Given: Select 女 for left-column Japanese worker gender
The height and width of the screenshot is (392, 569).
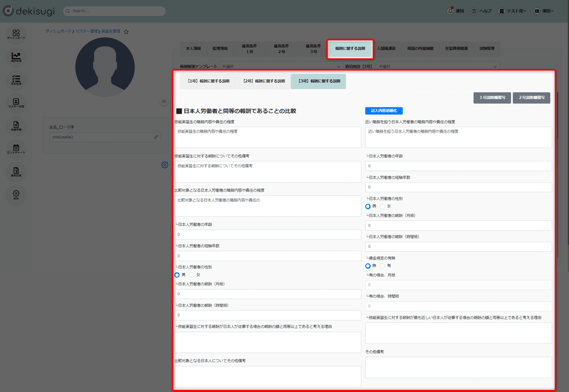Looking at the screenshot, I should (192, 275).
